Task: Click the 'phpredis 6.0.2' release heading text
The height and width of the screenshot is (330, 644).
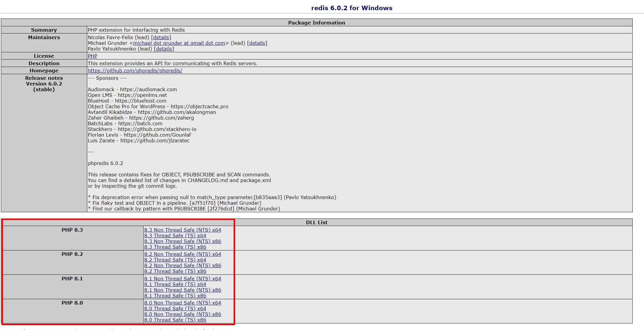Action: coord(105,163)
